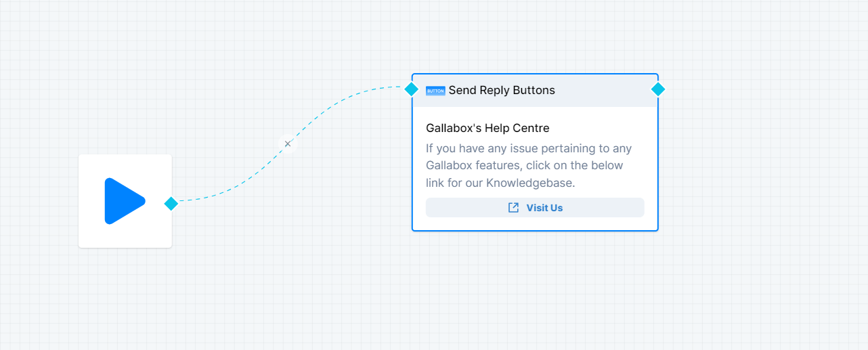Click the "Gallabox's Help Centre" heading
The width and height of the screenshot is (868, 350).
(487, 128)
